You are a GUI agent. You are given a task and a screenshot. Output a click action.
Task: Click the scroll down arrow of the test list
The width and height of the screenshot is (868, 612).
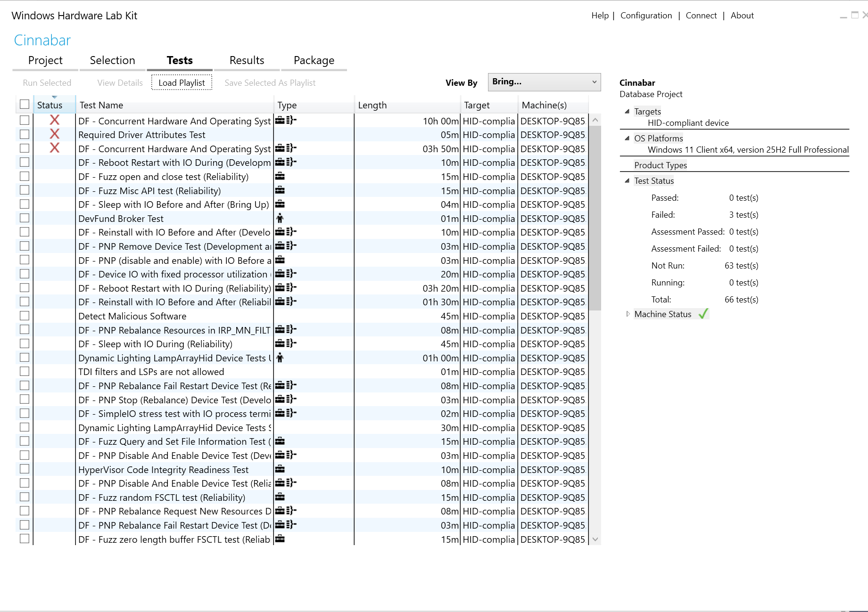(595, 539)
